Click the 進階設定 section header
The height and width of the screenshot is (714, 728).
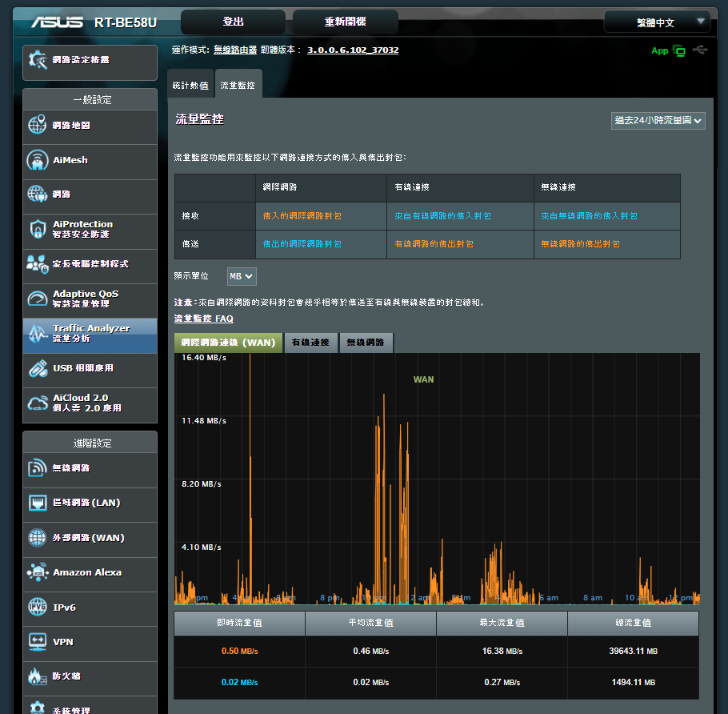pyautogui.click(x=92, y=443)
